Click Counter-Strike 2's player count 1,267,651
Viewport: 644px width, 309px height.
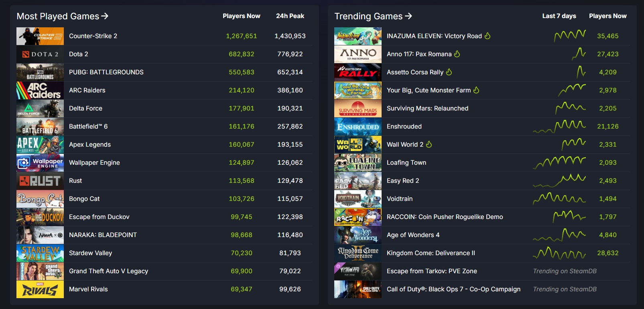pos(242,36)
